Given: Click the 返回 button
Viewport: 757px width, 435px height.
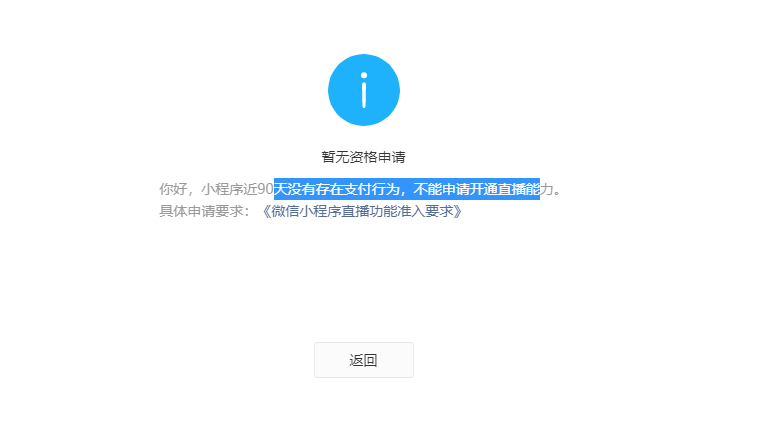Looking at the screenshot, I should (x=364, y=360).
